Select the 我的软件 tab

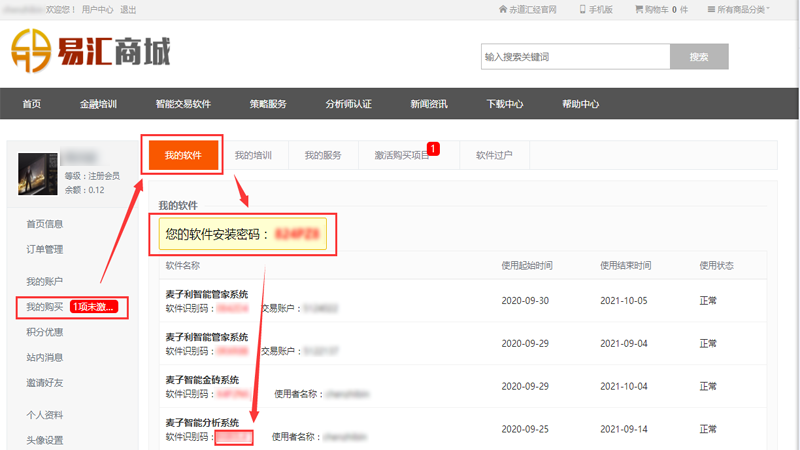click(x=183, y=155)
